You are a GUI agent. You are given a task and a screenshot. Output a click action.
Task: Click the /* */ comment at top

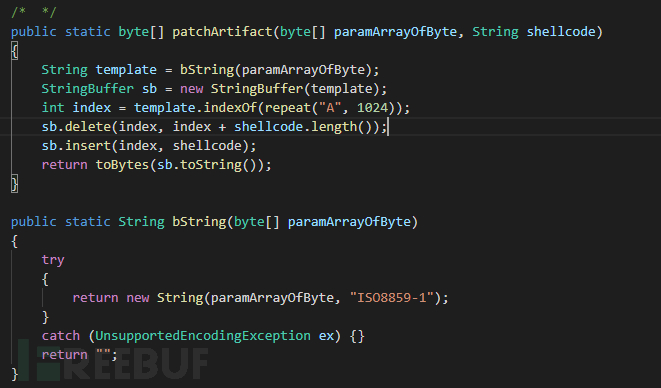(34, 12)
